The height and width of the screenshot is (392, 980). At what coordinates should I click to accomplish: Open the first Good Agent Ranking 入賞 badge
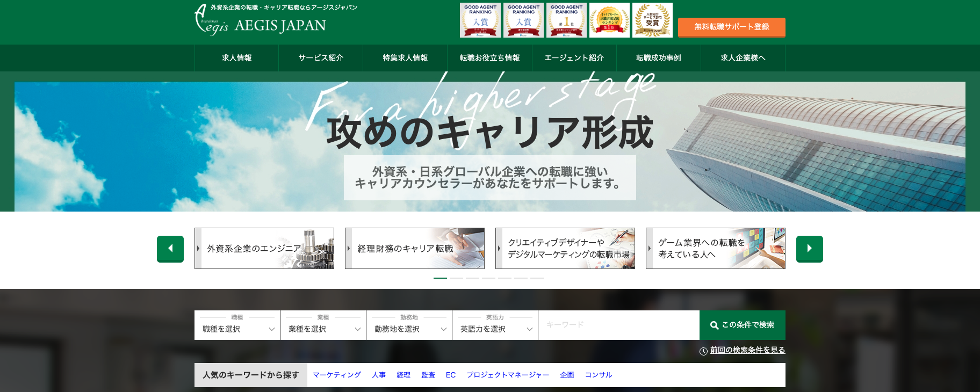pyautogui.click(x=480, y=20)
